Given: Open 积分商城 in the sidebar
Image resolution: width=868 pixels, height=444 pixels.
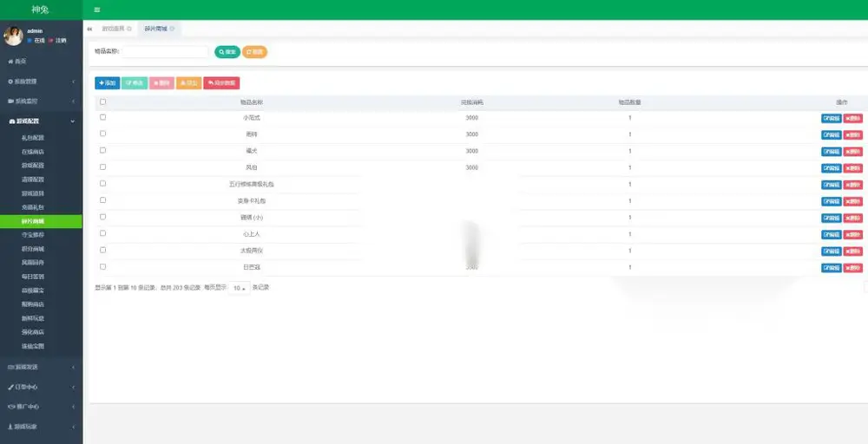Looking at the screenshot, I should [x=33, y=249].
